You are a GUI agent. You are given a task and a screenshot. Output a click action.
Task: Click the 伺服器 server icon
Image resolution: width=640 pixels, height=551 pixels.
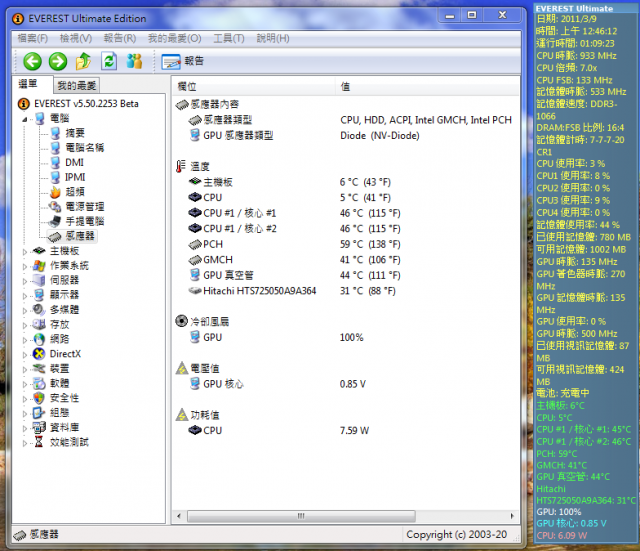click(39, 280)
